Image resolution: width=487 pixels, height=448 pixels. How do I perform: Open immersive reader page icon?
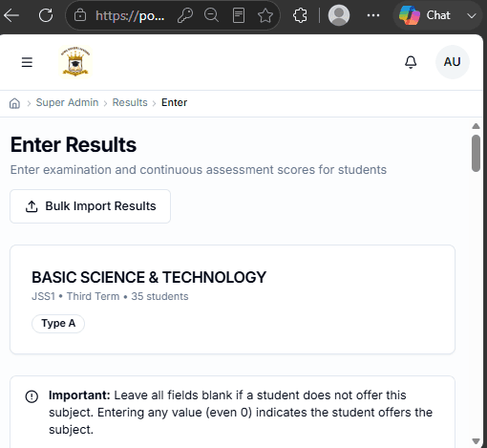(x=239, y=15)
